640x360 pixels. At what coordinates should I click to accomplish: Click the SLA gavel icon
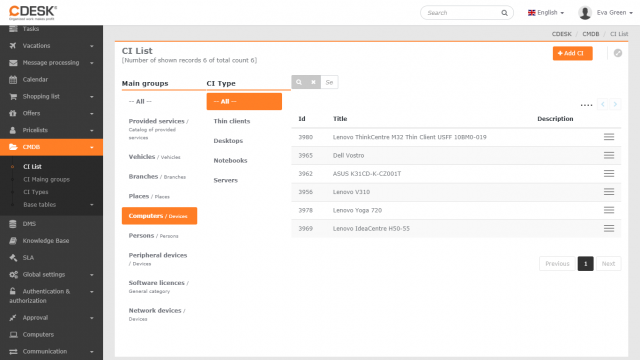click(13, 258)
